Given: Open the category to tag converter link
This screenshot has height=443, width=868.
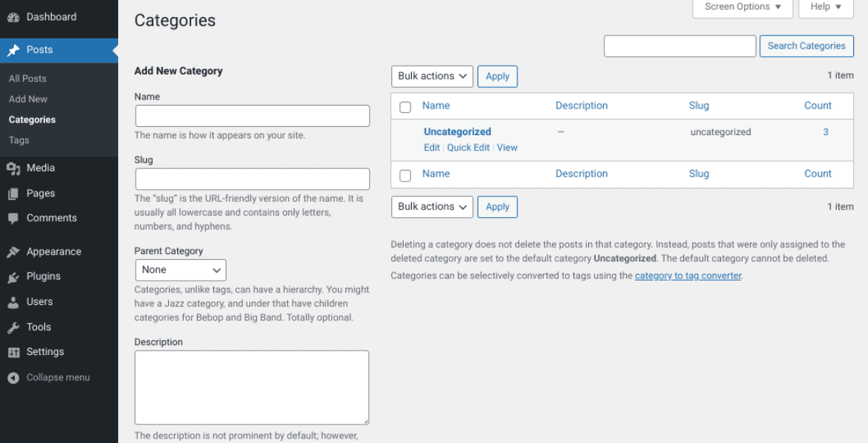Looking at the screenshot, I should pyautogui.click(x=688, y=275).
